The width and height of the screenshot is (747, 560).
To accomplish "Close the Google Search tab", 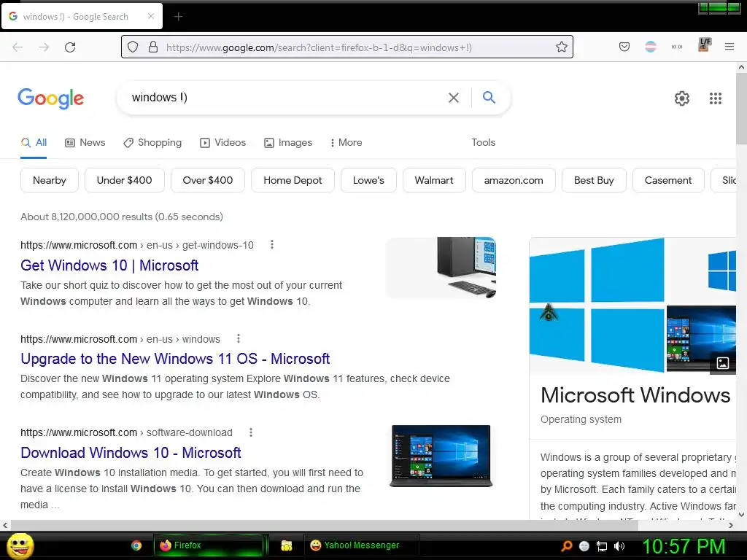I will [151, 16].
